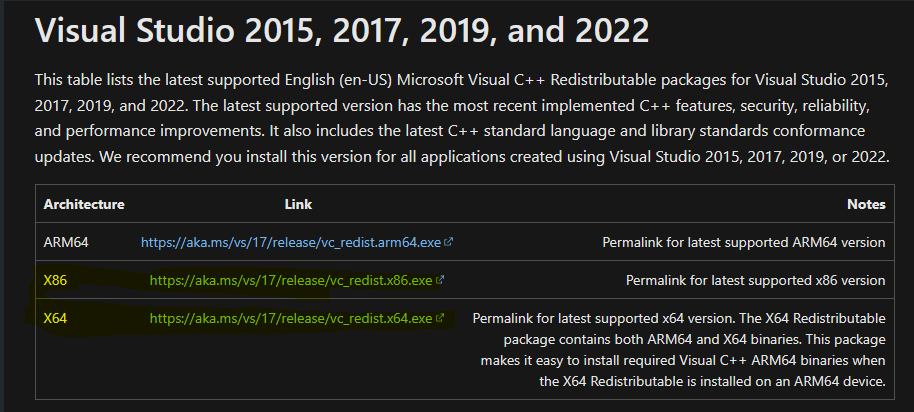Click "installed on an ARM64 device" note line
Screen dimensions: 914x412
[x=712, y=381]
